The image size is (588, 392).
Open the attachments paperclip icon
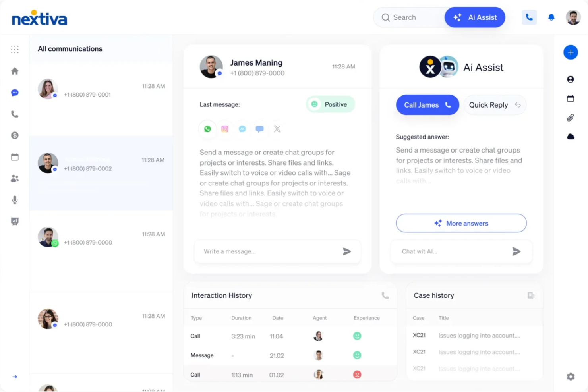click(571, 118)
